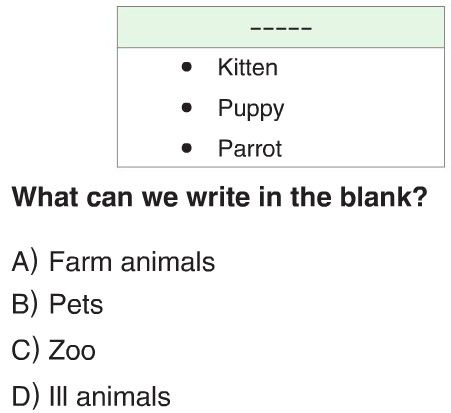Pick the Zoo answer option
The height and width of the screenshot is (413, 451).
(x=54, y=350)
